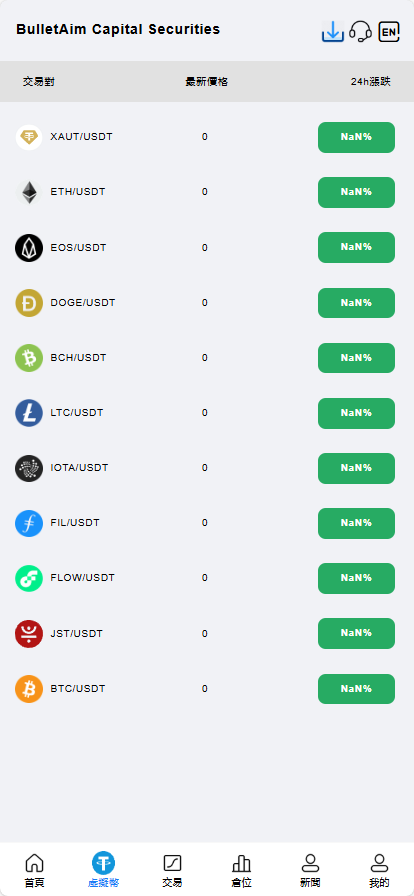The height and width of the screenshot is (896, 414).
Task: Open the 倉位 positions tab
Action: click(241, 870)
